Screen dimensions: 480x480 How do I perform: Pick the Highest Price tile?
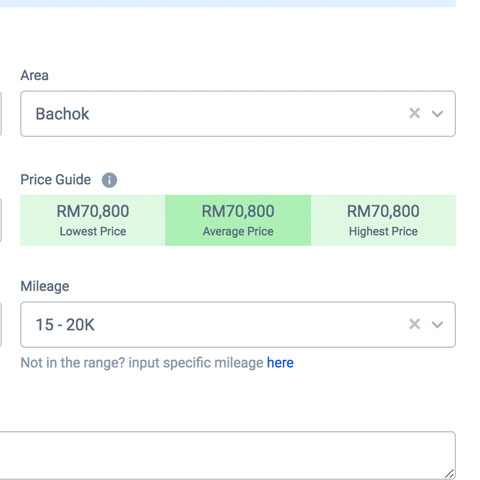pos(383,220)
